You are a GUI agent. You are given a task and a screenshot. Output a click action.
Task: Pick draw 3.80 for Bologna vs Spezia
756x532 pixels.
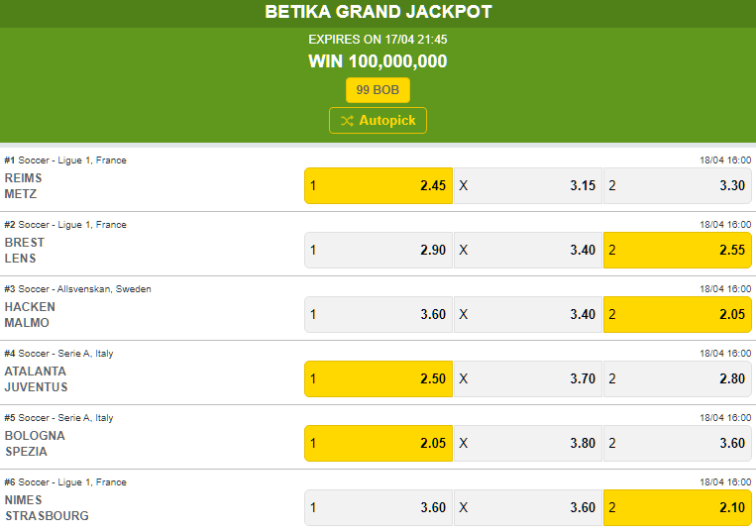[527, 443]
